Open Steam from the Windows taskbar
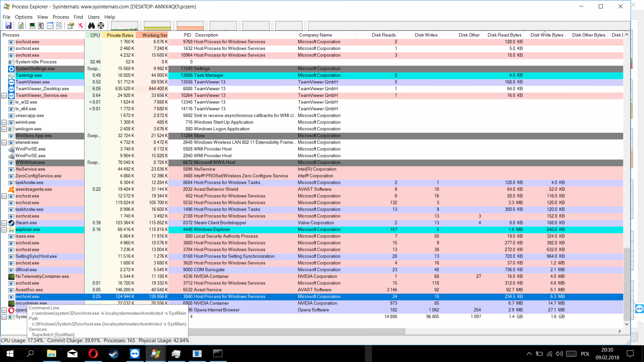 coord(114,354)
